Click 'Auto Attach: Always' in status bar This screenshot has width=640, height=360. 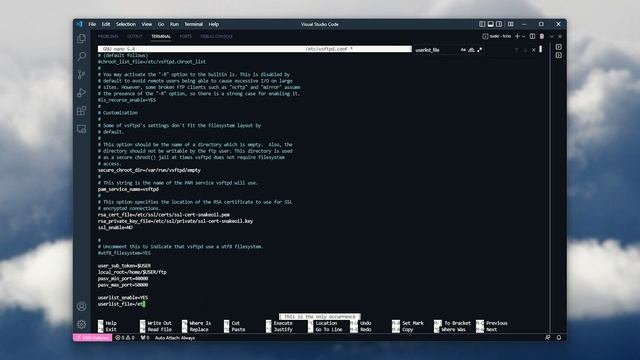[x=175, y=338]
